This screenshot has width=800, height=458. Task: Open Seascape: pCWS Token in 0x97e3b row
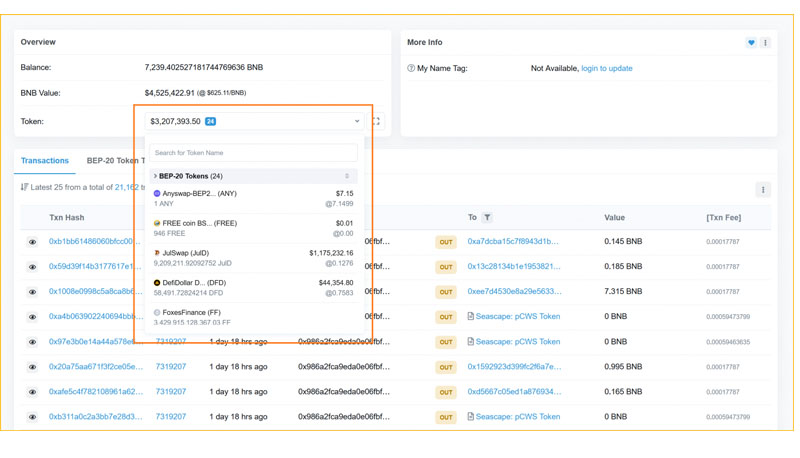point(518,342)
